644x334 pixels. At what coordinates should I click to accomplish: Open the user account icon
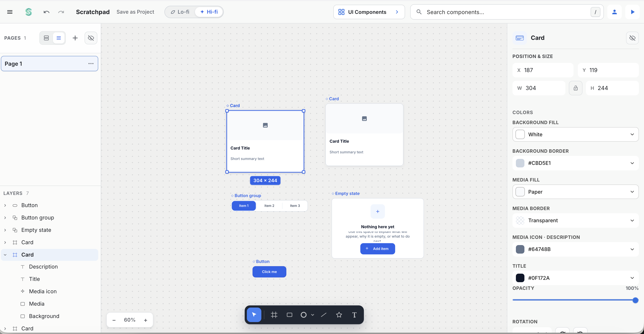(614, 12)
